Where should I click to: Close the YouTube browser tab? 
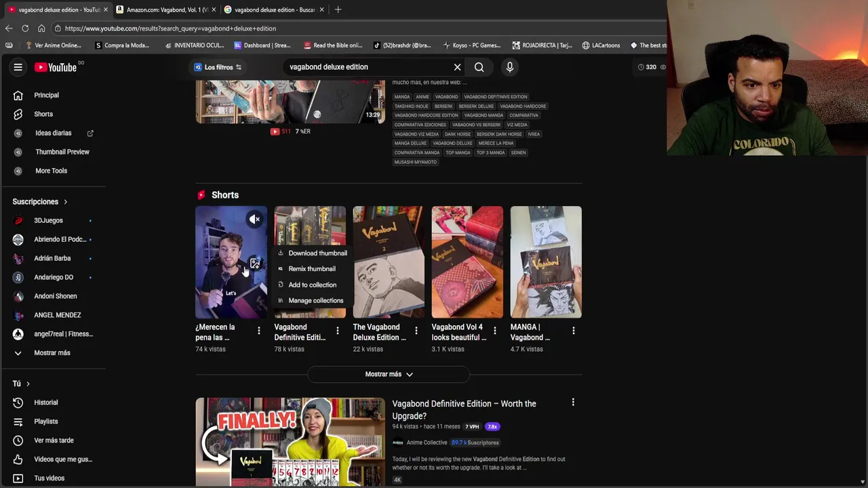(106, 9)
